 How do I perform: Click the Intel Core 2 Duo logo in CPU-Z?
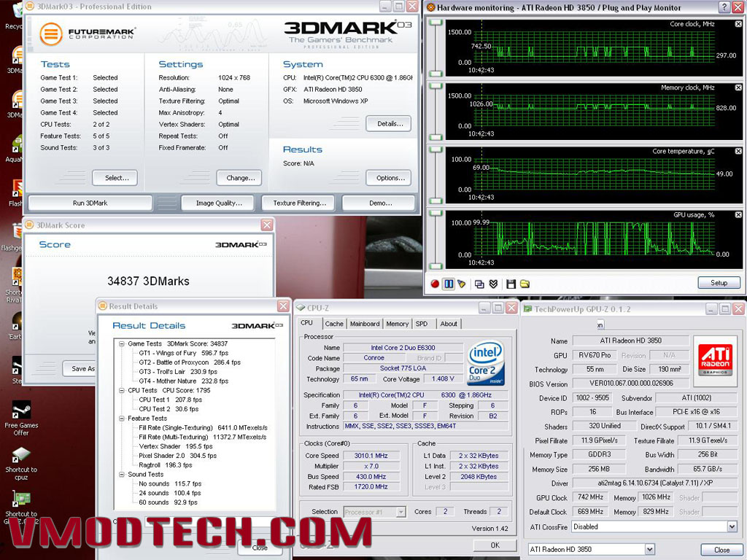point(485,363)
